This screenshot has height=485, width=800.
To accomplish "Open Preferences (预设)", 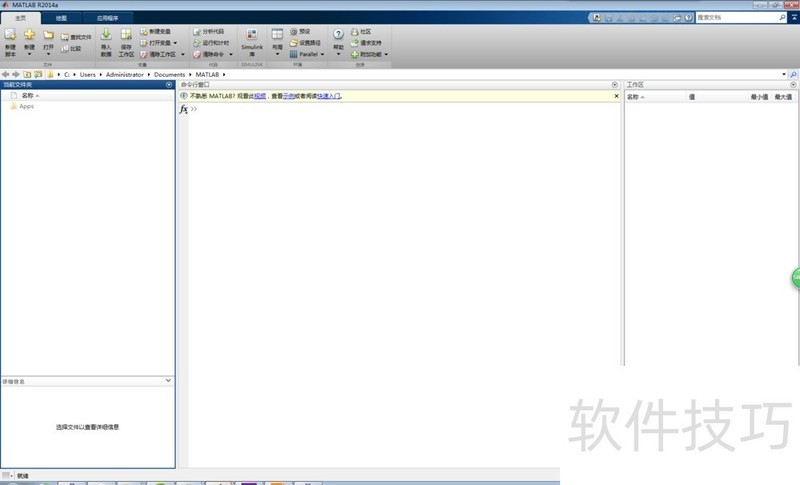I will point(300,31).
